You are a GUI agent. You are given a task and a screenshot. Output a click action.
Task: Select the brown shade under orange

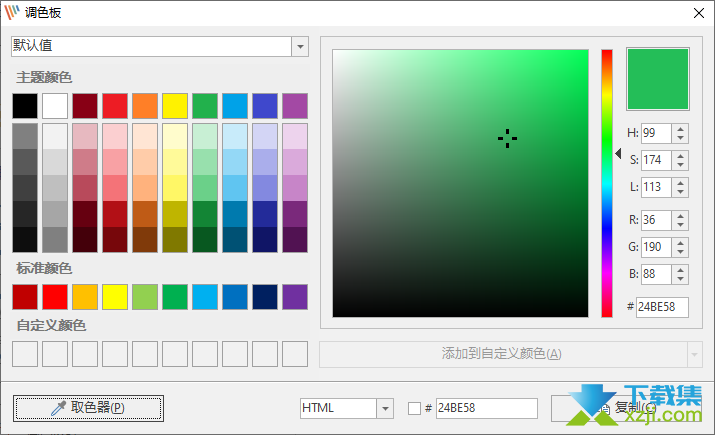(x=145, y=239)
